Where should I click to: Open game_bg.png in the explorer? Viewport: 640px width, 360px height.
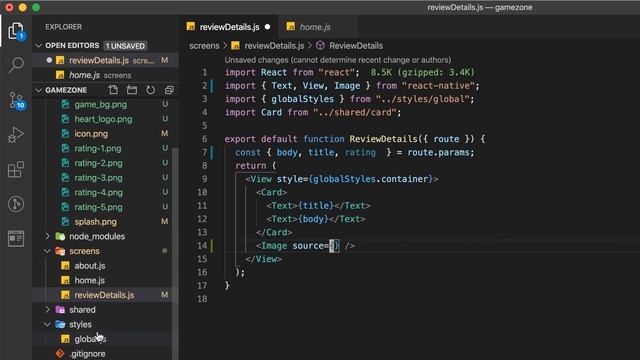[x=100, y=104]
